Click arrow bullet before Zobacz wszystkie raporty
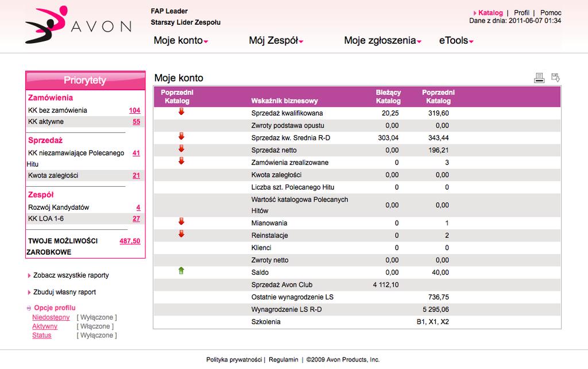 pos(29,275)
